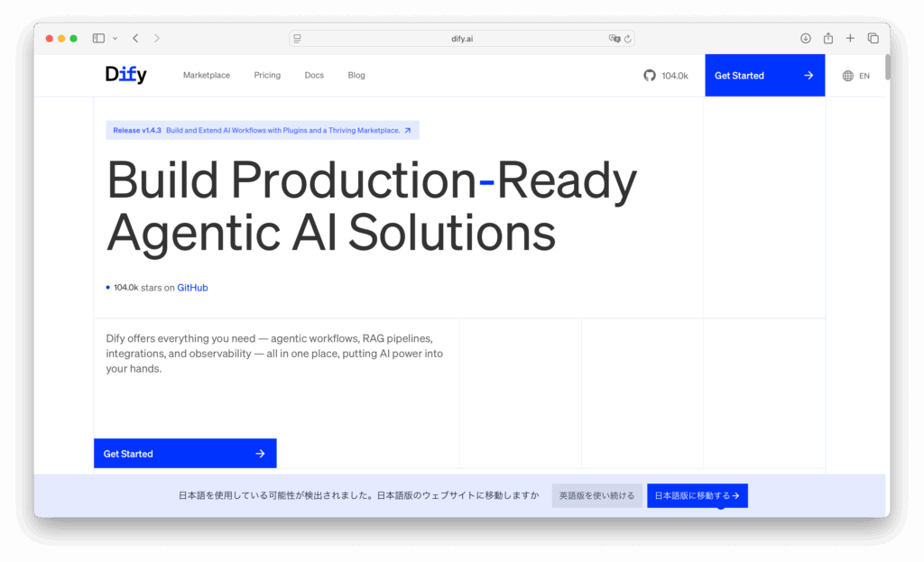Go to the Pricing page

[x=267, y=76]
